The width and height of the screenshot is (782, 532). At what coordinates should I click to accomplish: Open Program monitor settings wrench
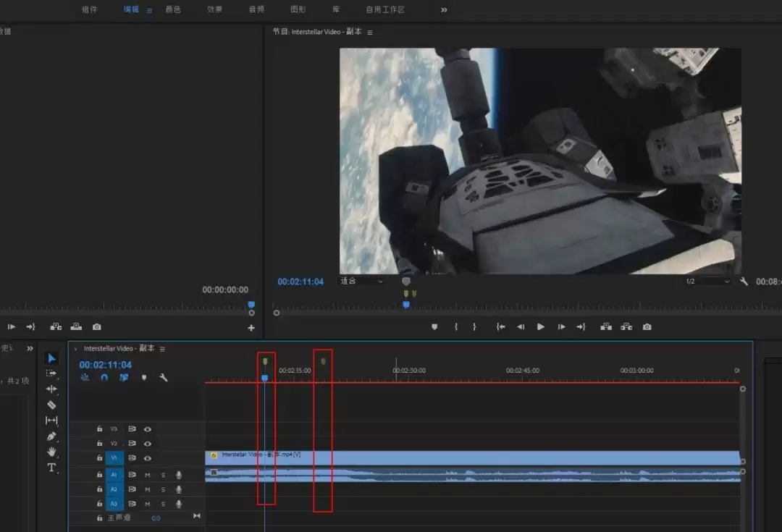click(744, 282)
